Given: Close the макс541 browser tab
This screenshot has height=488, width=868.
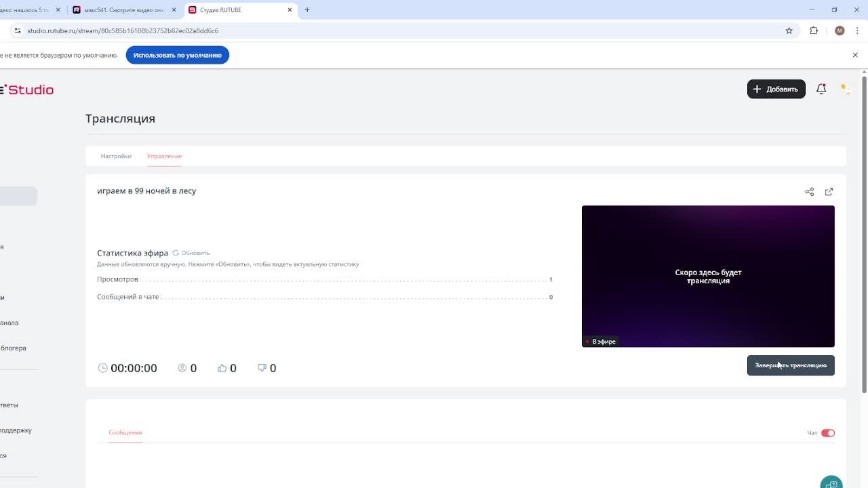Looking at the screenshot, I should [x=174, y=10].
